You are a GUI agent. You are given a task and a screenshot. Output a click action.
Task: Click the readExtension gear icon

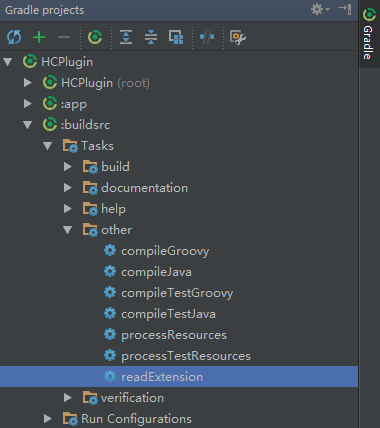(x=110, y=376)
